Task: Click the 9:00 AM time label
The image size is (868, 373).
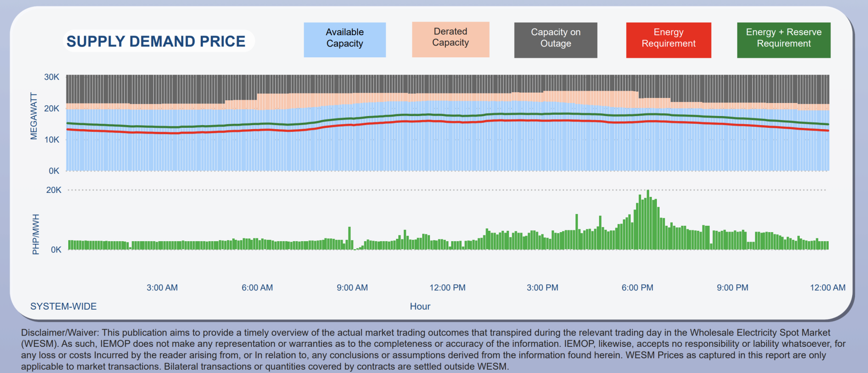Action: click(352, 288)
